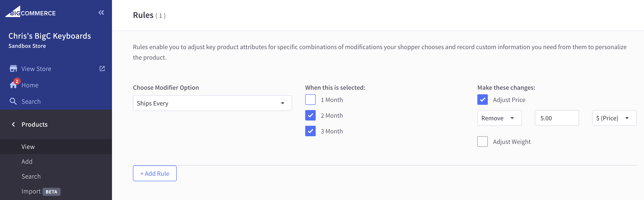The height and width of the screenshot is (200, 644).
Task: Check the 1 Month checkbox
Action: point(310,100)
